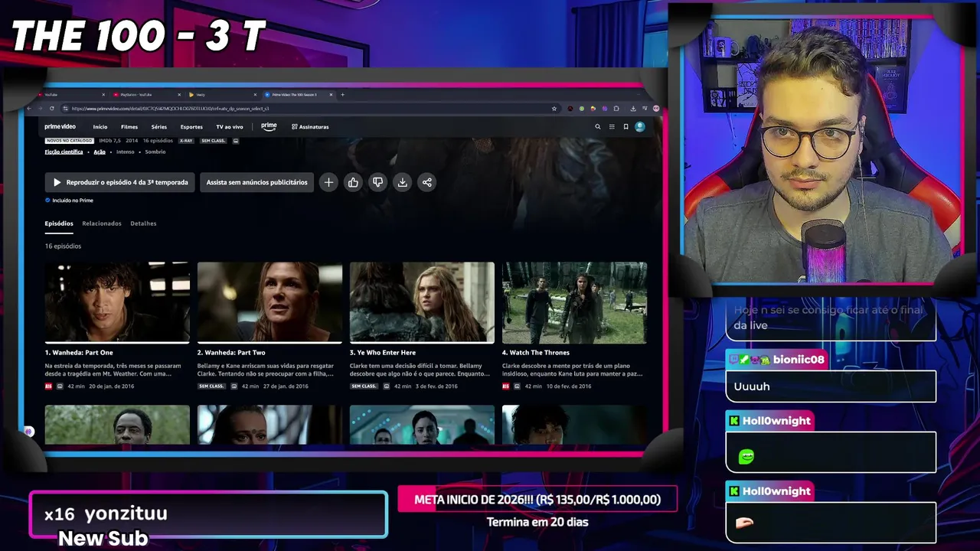Click the download season icon
Image resolution: width=980 pixels, height=551 pixels.
coord(402,182)
